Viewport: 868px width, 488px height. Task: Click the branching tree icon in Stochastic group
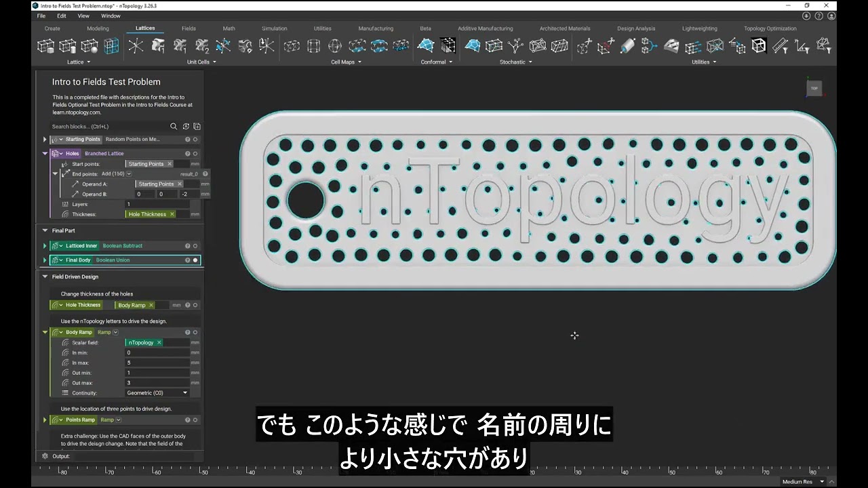[x=516, y=45]
